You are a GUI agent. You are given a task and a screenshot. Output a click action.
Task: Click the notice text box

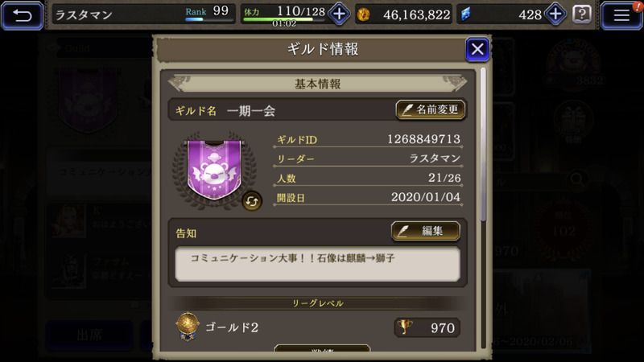(x=317, y=264)
